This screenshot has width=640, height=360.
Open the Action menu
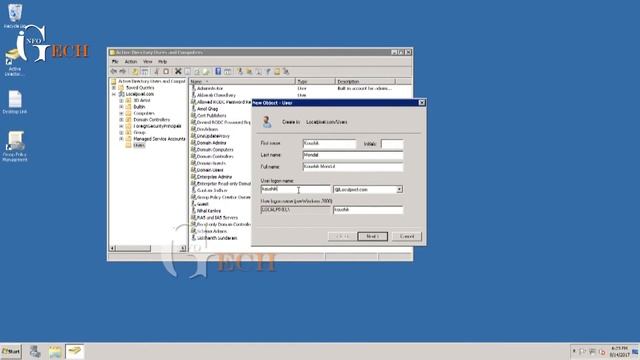(x=131, y=62)
